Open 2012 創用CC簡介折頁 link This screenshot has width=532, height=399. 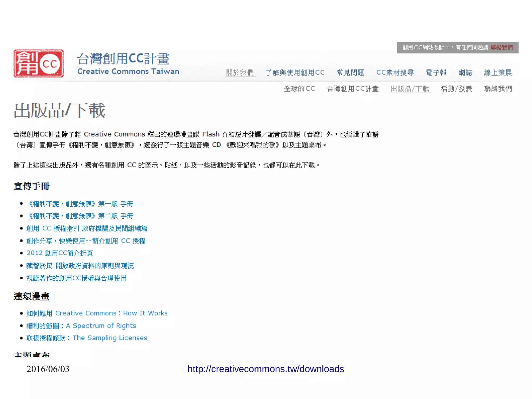[60, 253]
